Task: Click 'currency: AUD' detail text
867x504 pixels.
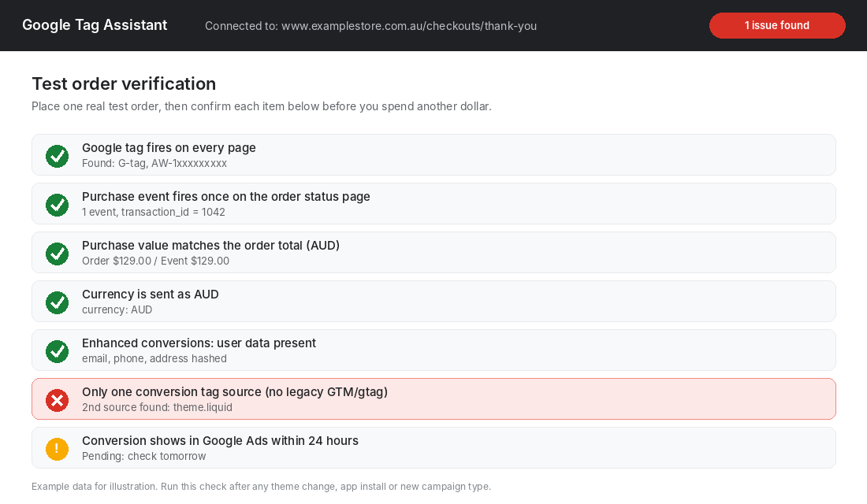Action: tap(117, 309)
